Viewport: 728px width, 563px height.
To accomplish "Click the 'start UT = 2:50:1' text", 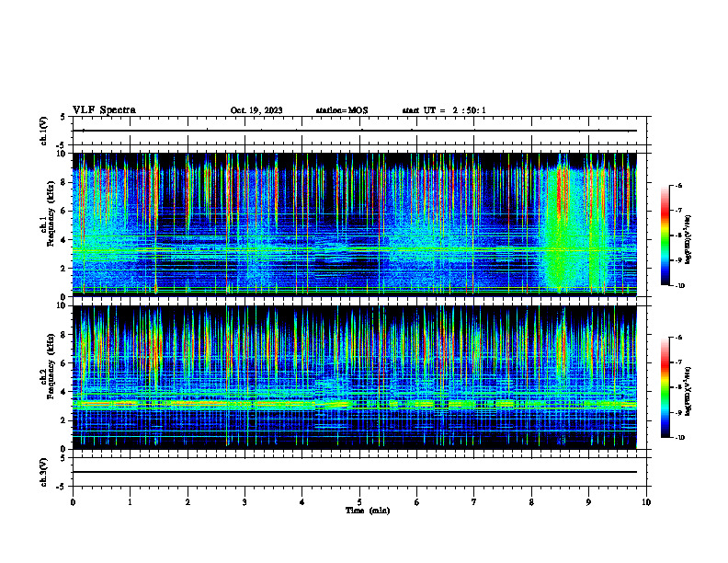I will [x=444, y=110].
